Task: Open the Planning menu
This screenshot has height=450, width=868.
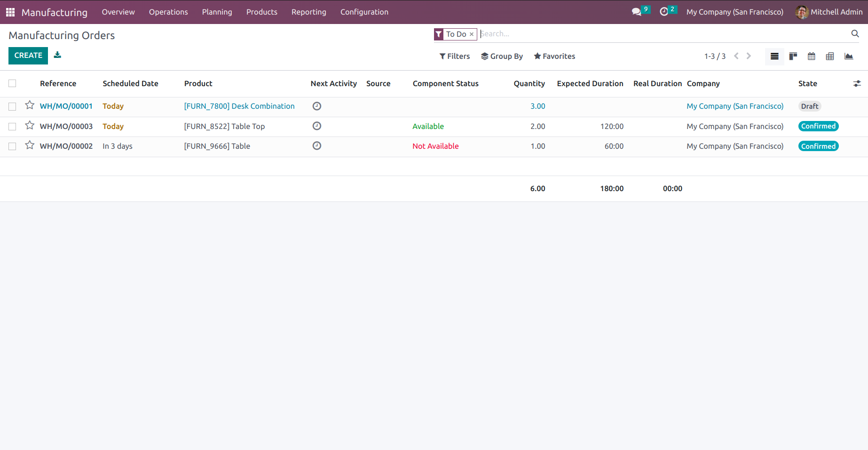Action: pos(217,12)
